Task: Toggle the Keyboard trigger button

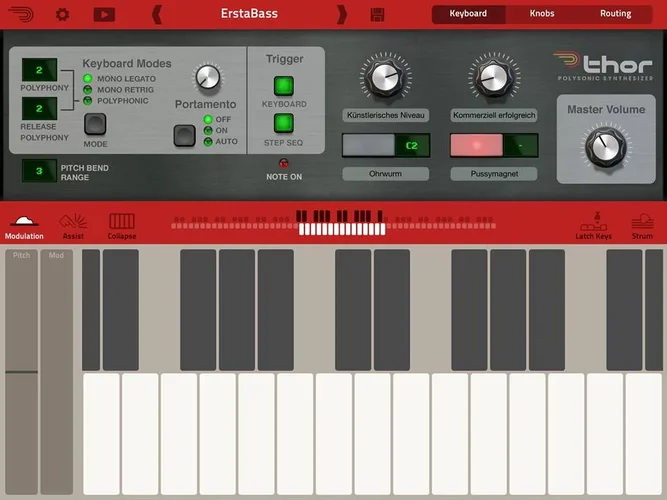Action: pyautogui.click(x=284, y=86)
